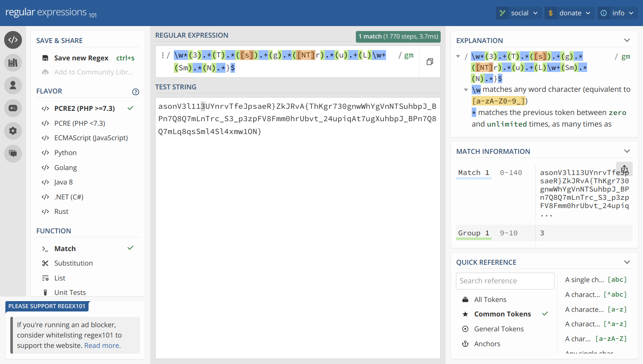Image resolution: width=643 pixels, height=364 pixels.
Task: Select the Python flavor
Action: click(x=65, y=153)
